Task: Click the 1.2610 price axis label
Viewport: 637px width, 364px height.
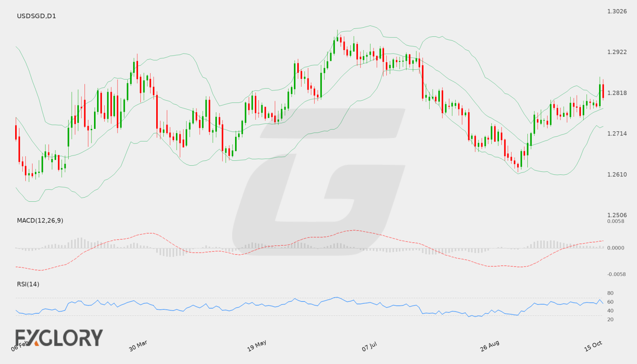Action: (x=617, y=174)
